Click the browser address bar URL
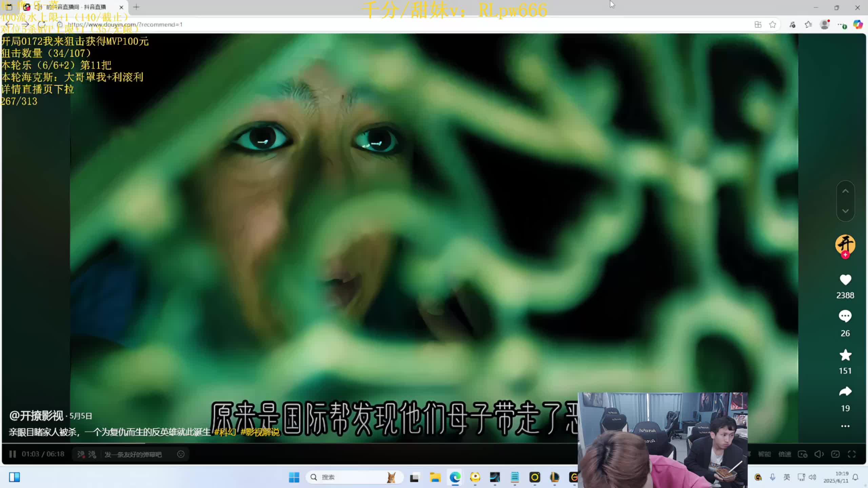 (125, 24)
